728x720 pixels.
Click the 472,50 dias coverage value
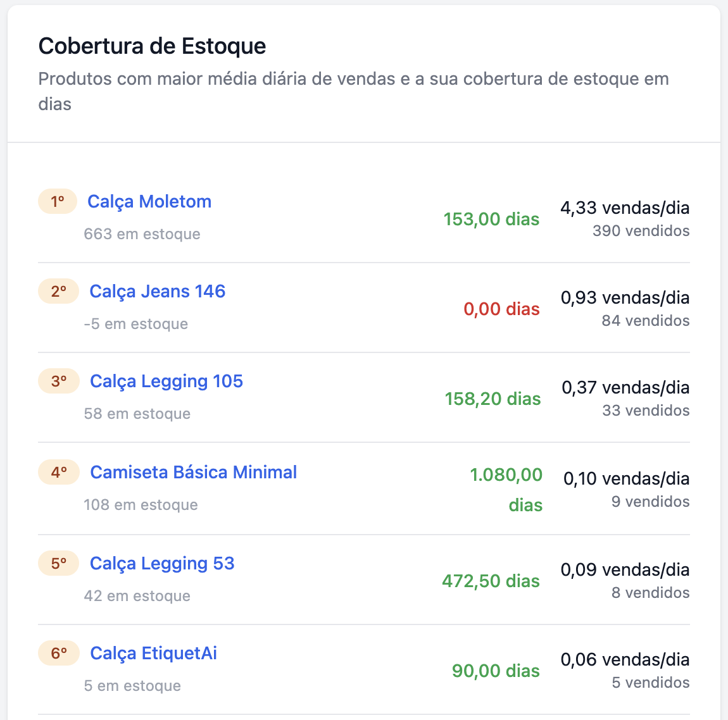491,581
